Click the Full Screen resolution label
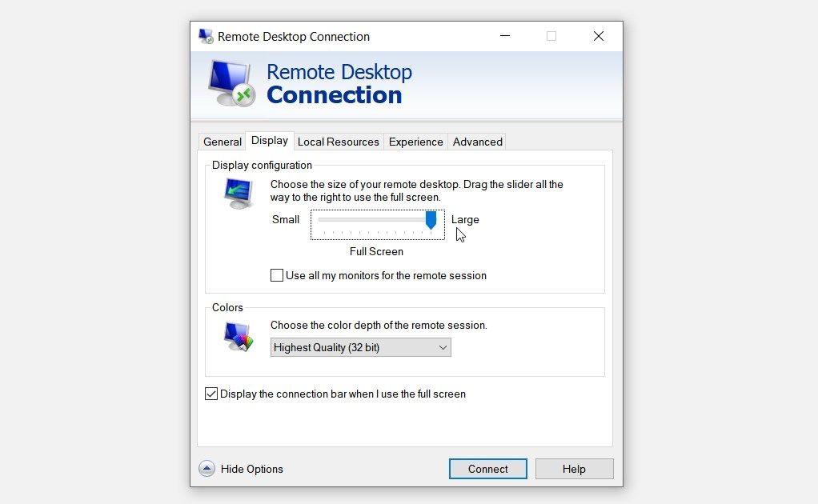 376,252
